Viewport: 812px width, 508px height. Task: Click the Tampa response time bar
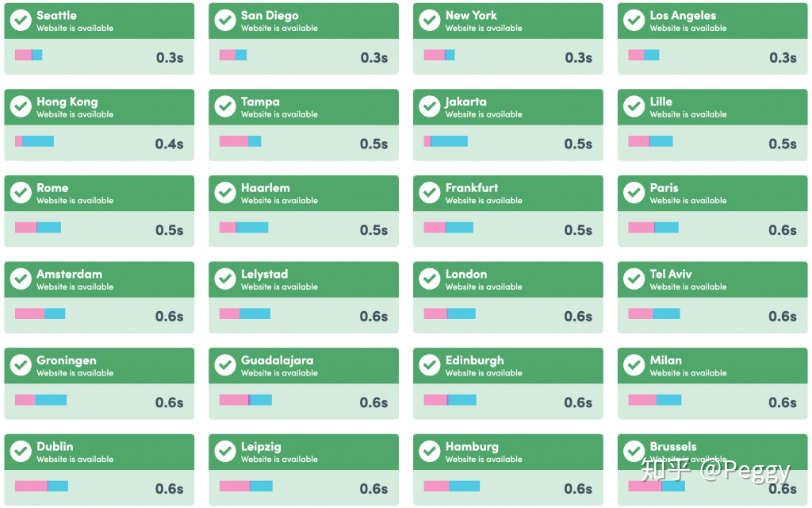click(240, 141)
